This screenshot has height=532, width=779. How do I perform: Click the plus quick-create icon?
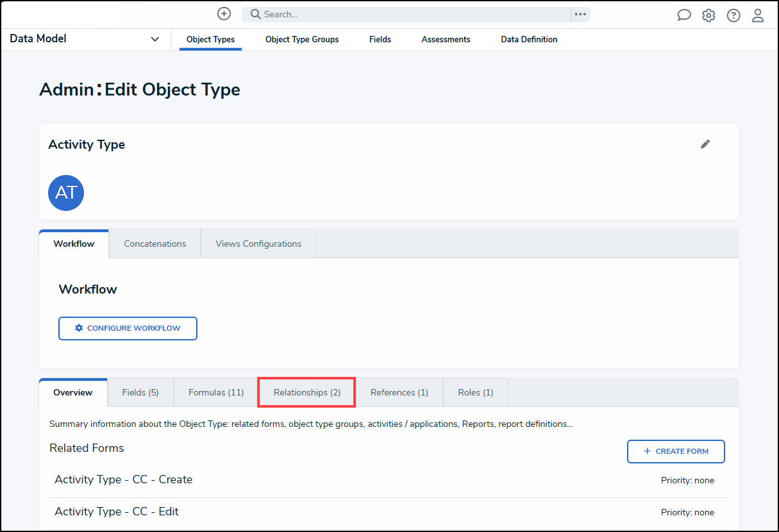tap(224, 14)
